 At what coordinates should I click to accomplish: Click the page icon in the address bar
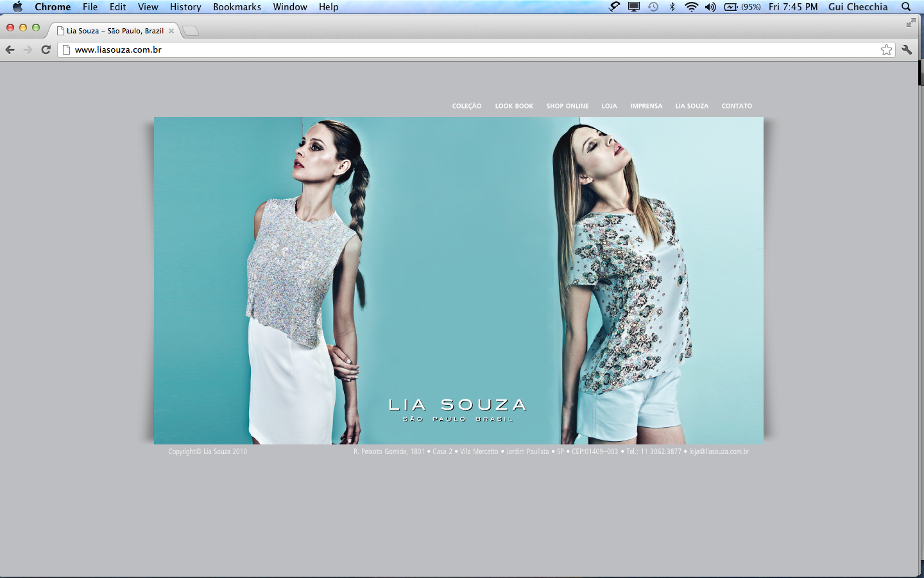[66, 49]
